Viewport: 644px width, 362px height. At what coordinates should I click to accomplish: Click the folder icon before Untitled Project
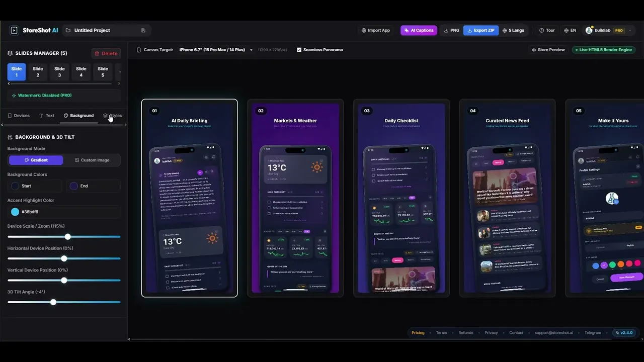[x=68, y=30]
